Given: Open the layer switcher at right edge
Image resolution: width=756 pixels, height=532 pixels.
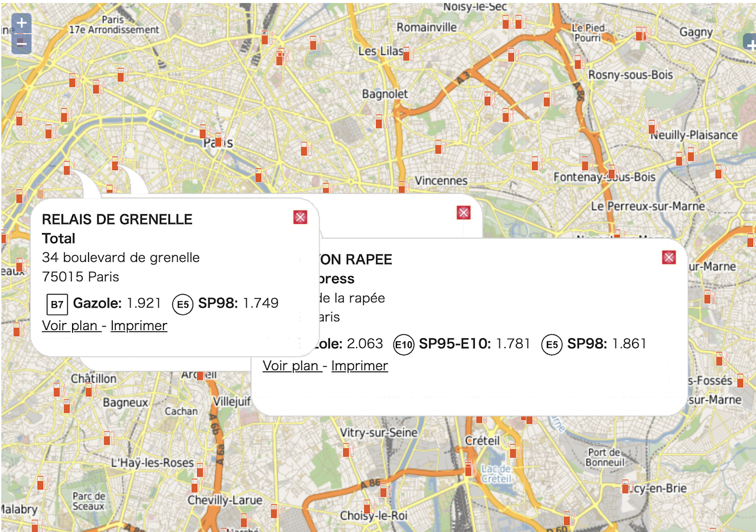Looking at the screenshot, I should pos(750,43).
